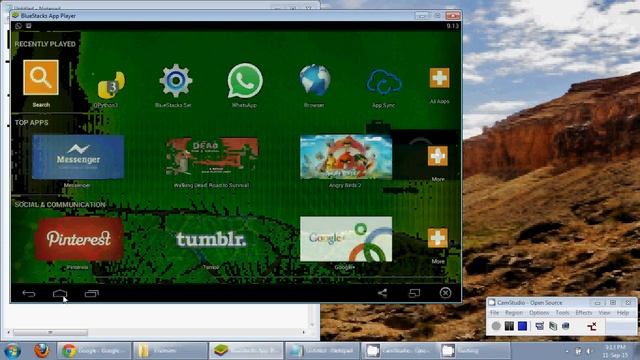
Task: Open the Messenger app thumbnail
Action: [78, 157]
